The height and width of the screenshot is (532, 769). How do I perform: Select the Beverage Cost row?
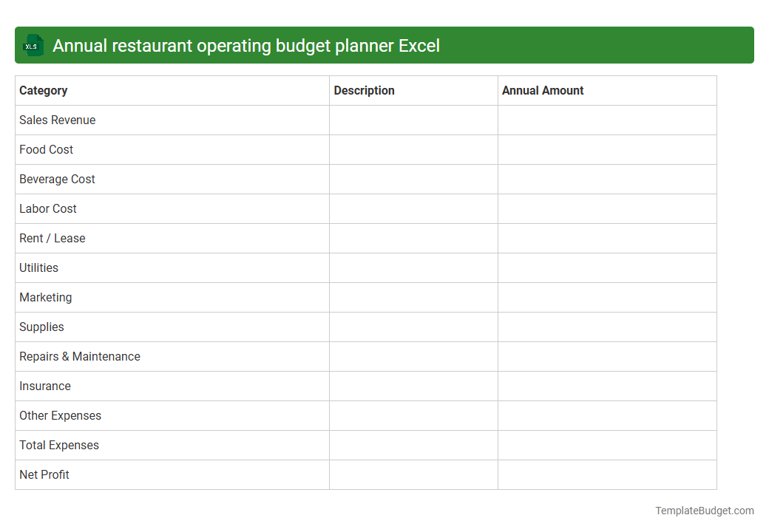click(57, 179)
